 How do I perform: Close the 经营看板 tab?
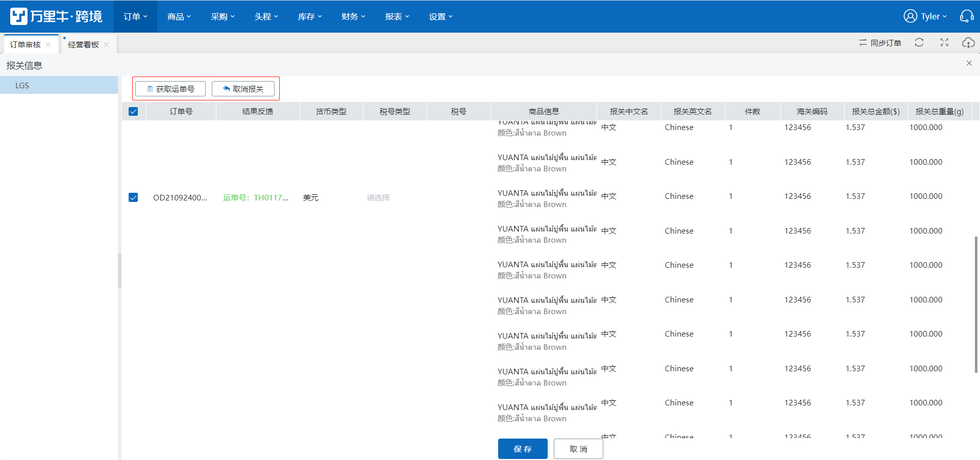(x=106, y=44)
